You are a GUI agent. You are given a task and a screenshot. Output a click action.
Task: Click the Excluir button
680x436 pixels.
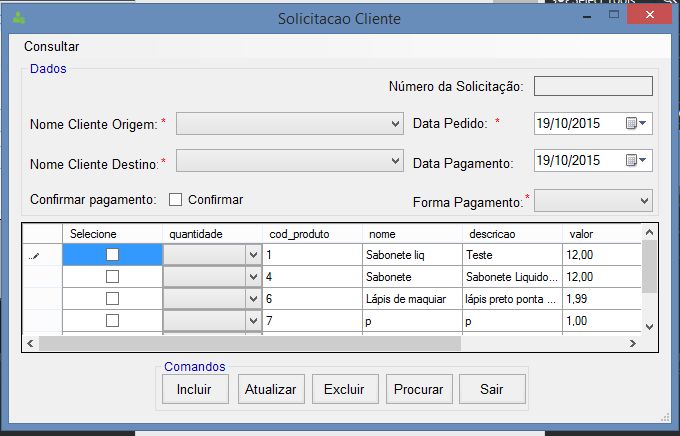click(x=345, y=389)
